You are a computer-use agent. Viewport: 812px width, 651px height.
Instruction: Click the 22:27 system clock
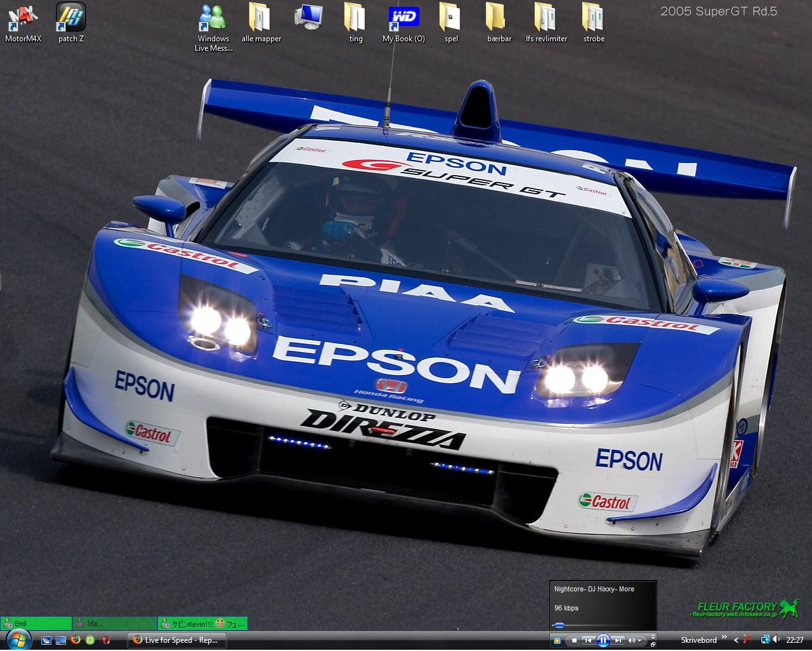(x=795, y=640)
